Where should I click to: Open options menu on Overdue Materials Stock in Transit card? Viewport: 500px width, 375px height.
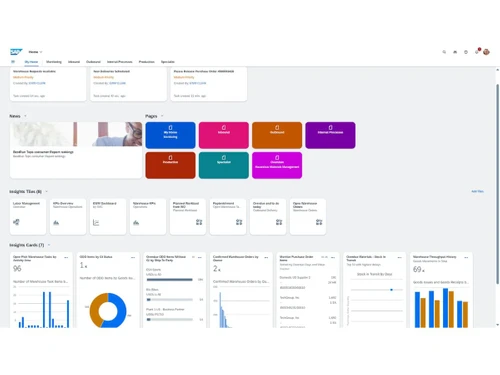point(400,257)
